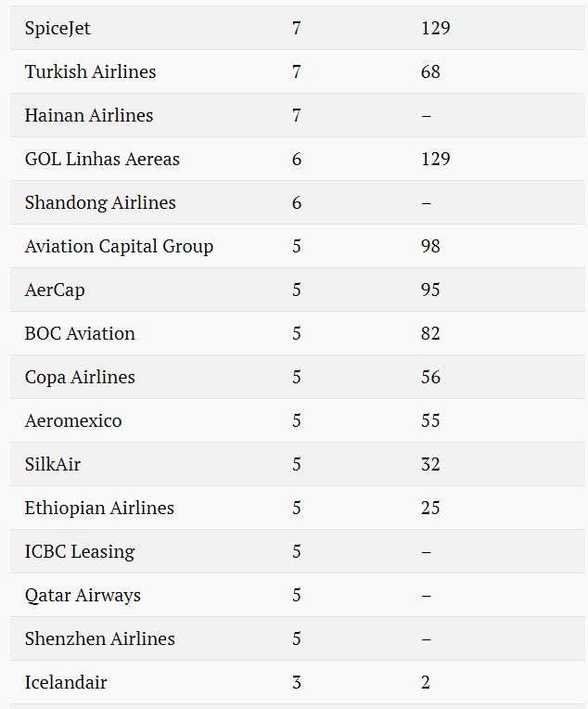This screenshot has width=588, height=709.
Task: Click the Shenzhen Airlines entry
Action: pos(99,639)
